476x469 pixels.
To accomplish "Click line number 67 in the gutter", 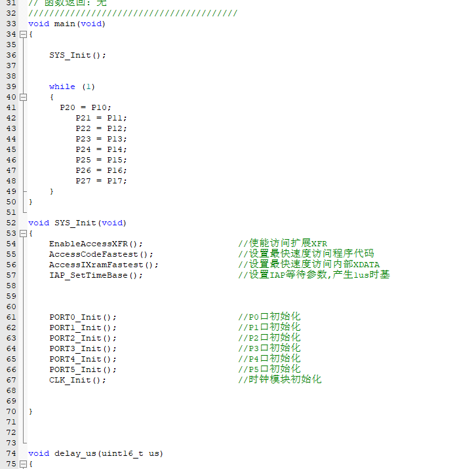I will 11,380.
